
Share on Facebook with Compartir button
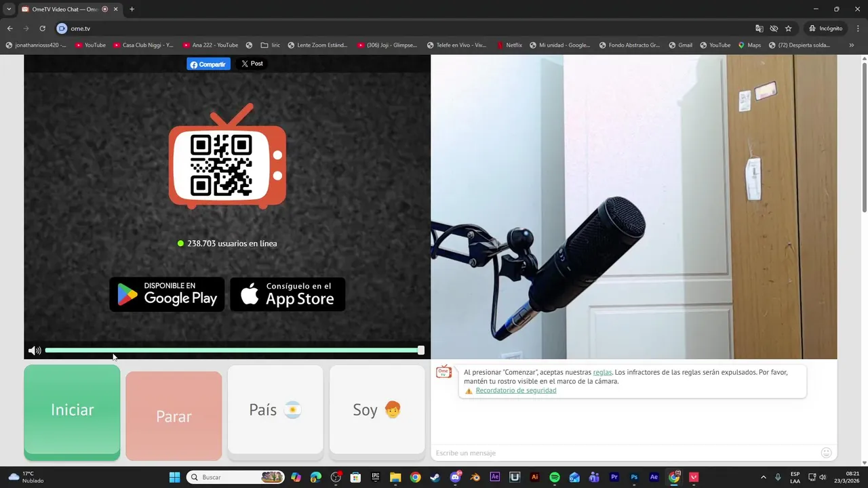click(x=208, y=64)
